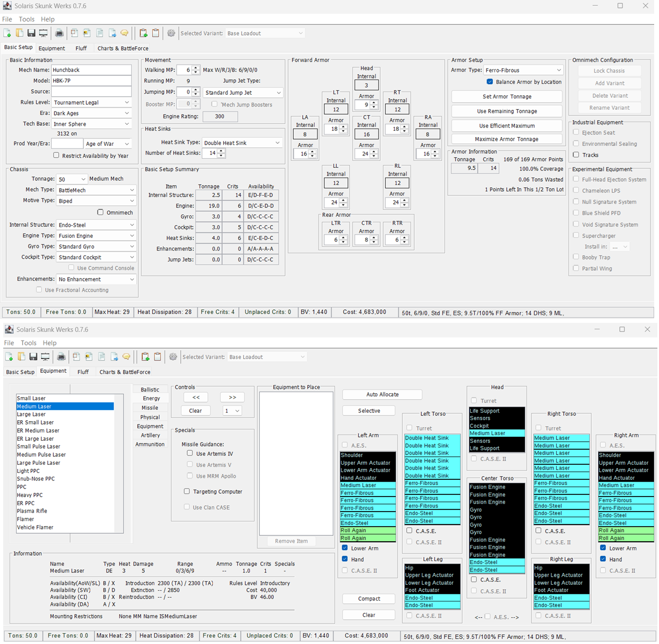659x644 pixels.
Task: Open Fluff tab in Basic Setup window
Action: point(81,48)
